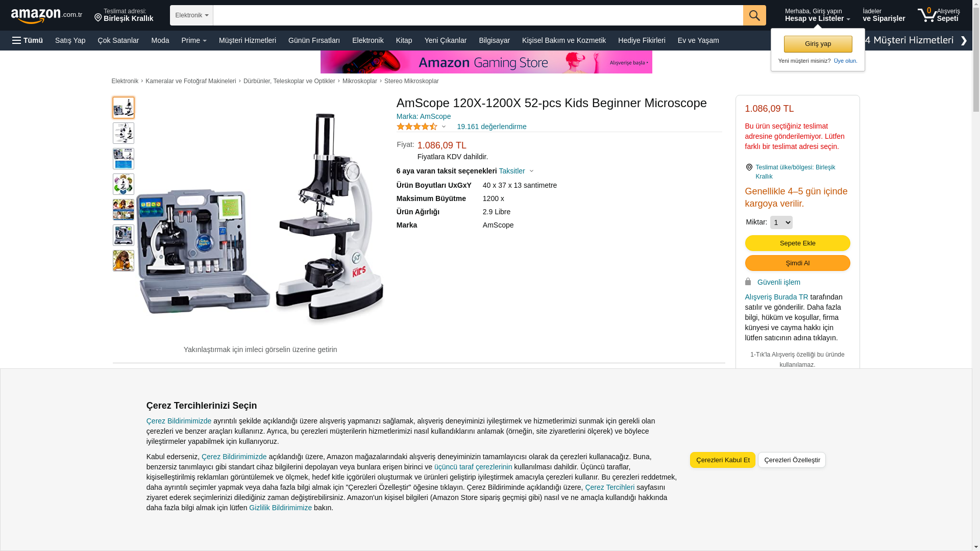Advance the promo carousel right arrow
This screenshot has width=980, height=551.
tap(964, 41)
